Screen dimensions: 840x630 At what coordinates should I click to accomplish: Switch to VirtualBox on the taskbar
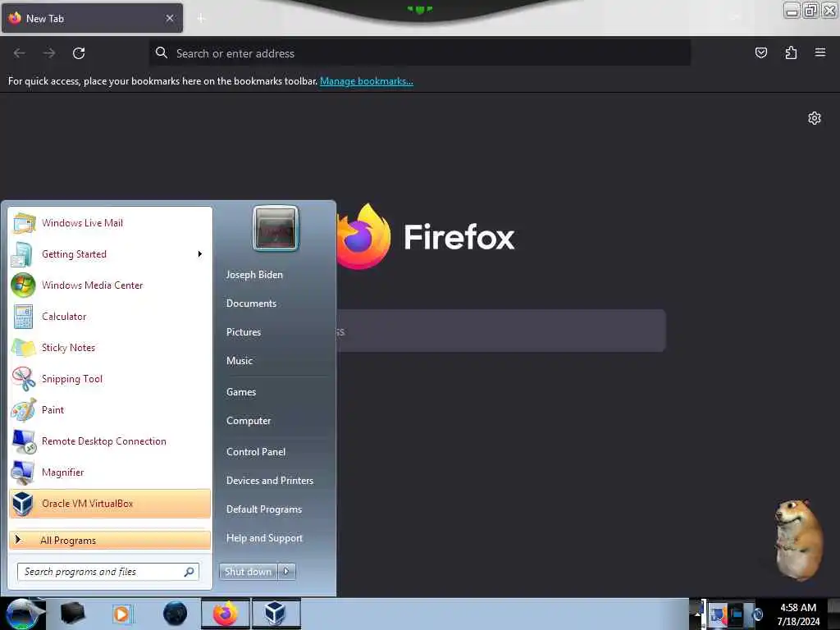click(x=276, y=614)
